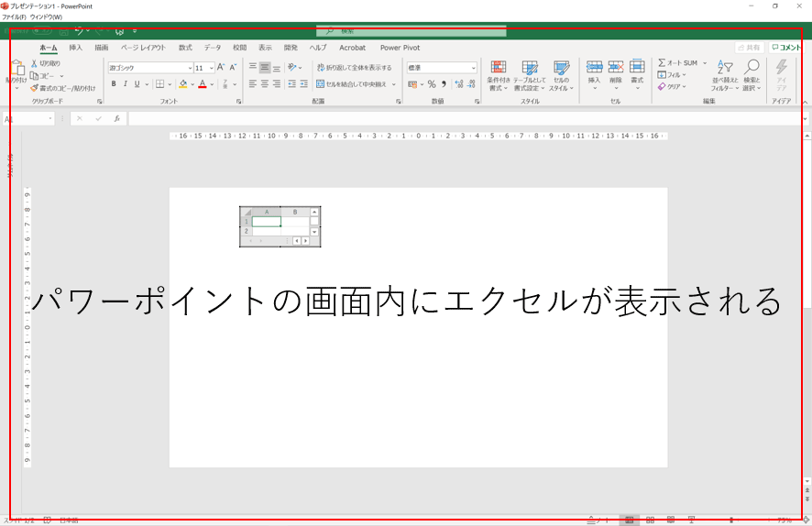Open the font name combo box 游ゴシック

pyautogui.click(x=150, y=68)
